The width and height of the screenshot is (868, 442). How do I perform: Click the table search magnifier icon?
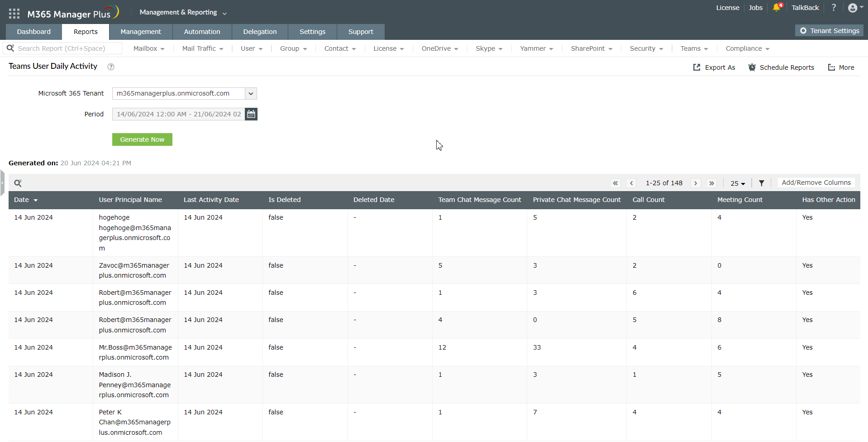pyautogui.click(x=18, y=183)
